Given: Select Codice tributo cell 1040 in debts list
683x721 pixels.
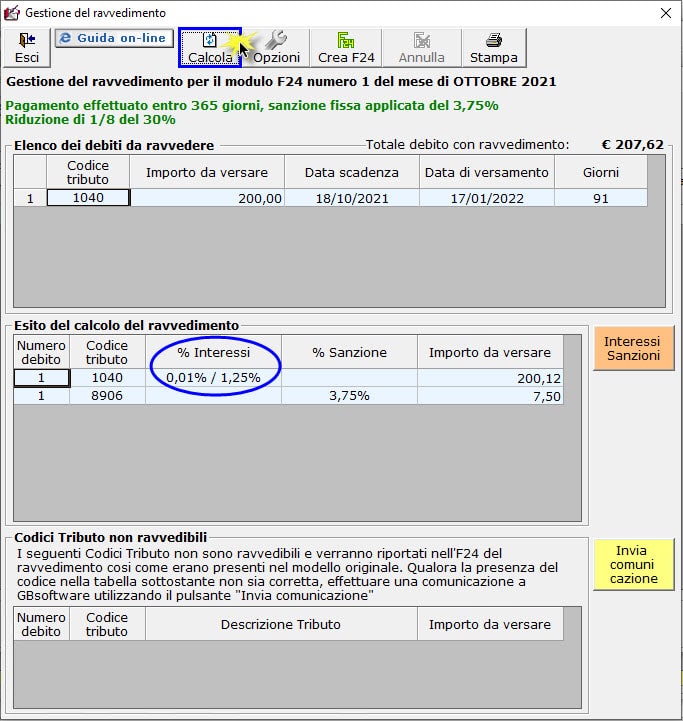Looking at the screenshot, I should (88, 198).
